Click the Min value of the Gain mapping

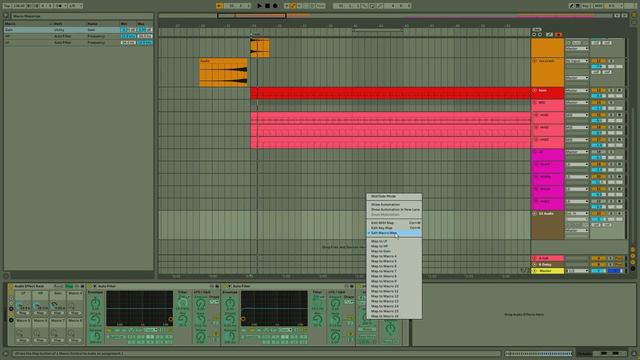click(128, 30)
